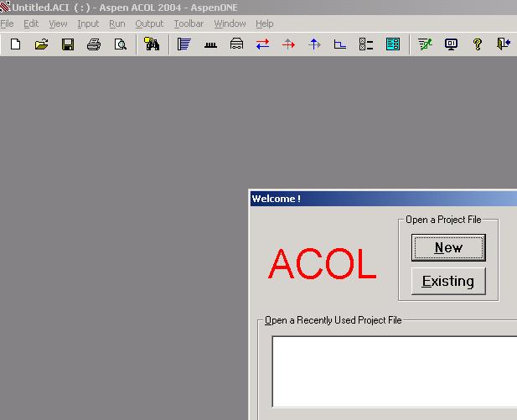Viewport: 517px width, 420px height.
Task: Click the Existing project button
Action: tap(448, 281)
